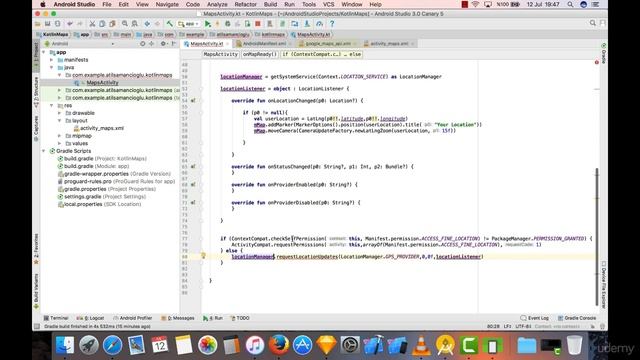Toggle the Device File Explorer side tab
The image size is (640, 360).
(603, 285)
